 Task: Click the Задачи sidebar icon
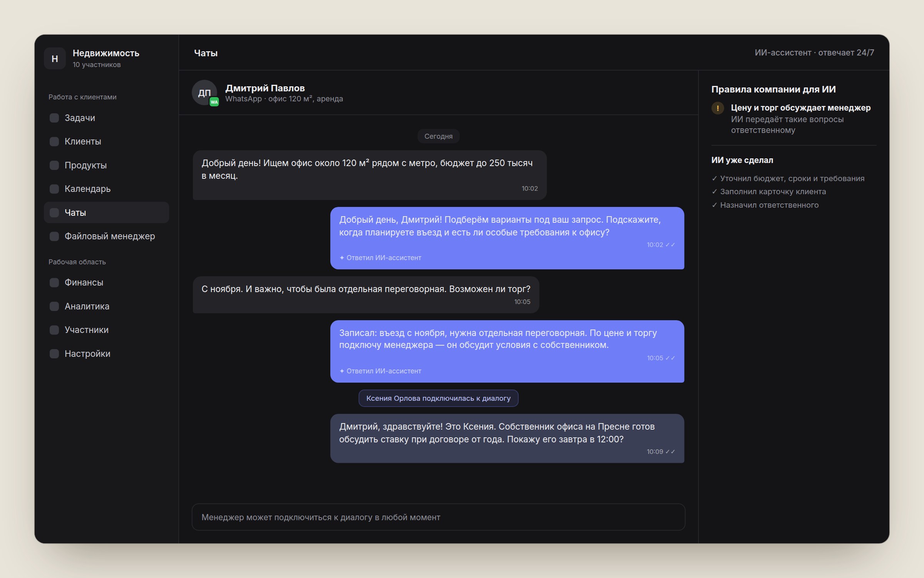pos(54,118)
